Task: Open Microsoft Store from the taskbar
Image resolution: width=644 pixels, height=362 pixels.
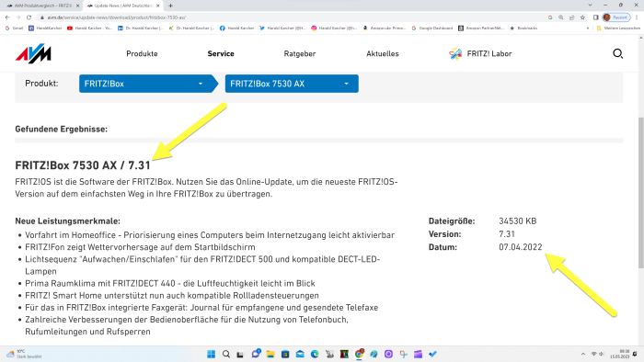Action: [285, 355]
